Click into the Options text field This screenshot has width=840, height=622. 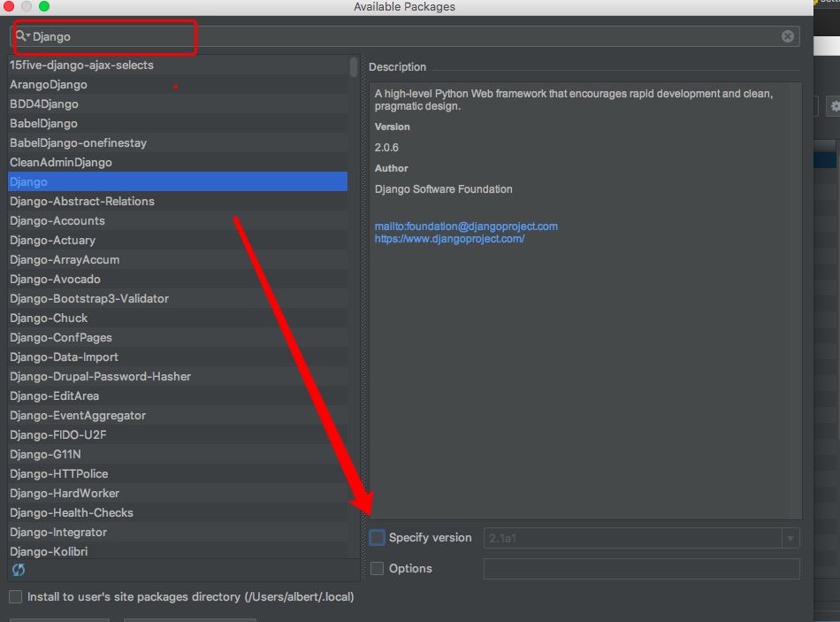tap(641, 569)
